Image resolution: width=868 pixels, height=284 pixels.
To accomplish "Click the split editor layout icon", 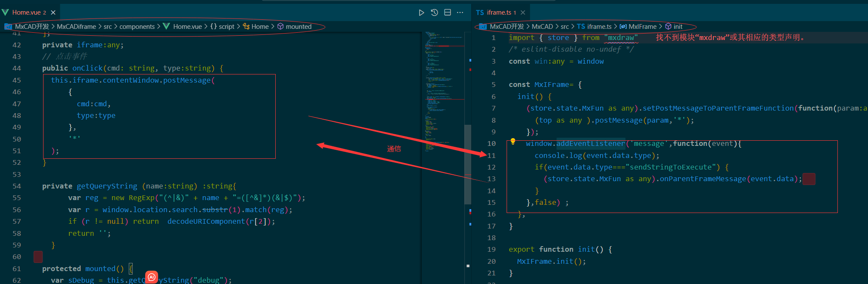I will point(448,12).
